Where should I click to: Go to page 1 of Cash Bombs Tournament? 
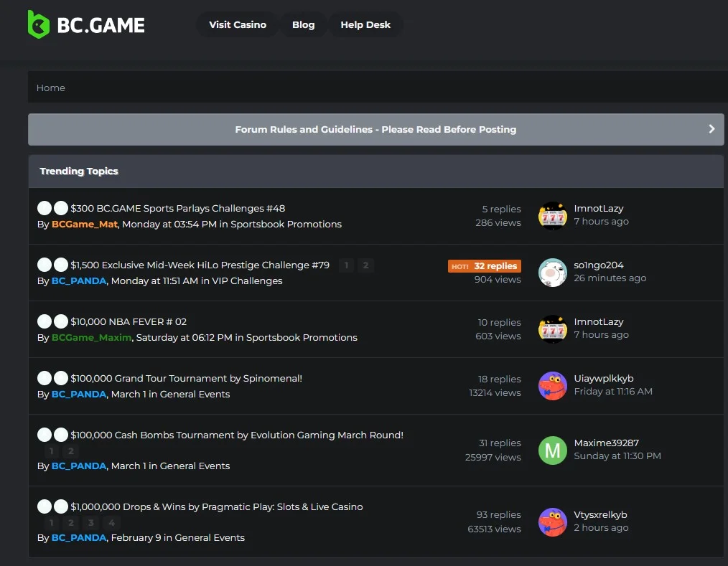pos(52,451)
